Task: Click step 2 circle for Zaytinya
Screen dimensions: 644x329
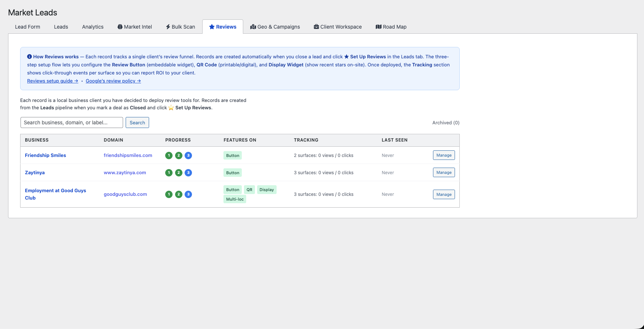Action: click(179, 173)
